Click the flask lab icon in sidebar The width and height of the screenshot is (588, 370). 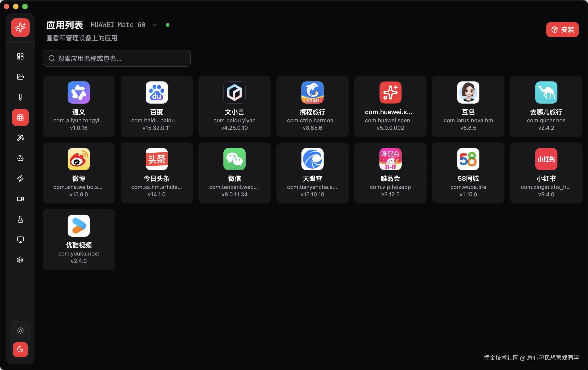20,219
